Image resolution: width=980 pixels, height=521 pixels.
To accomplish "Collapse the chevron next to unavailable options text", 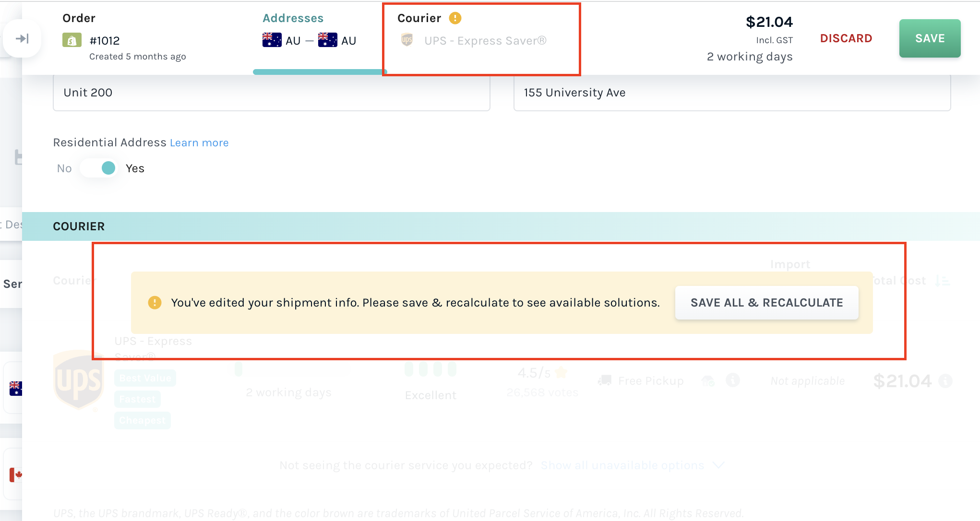I will pos(718,465).
